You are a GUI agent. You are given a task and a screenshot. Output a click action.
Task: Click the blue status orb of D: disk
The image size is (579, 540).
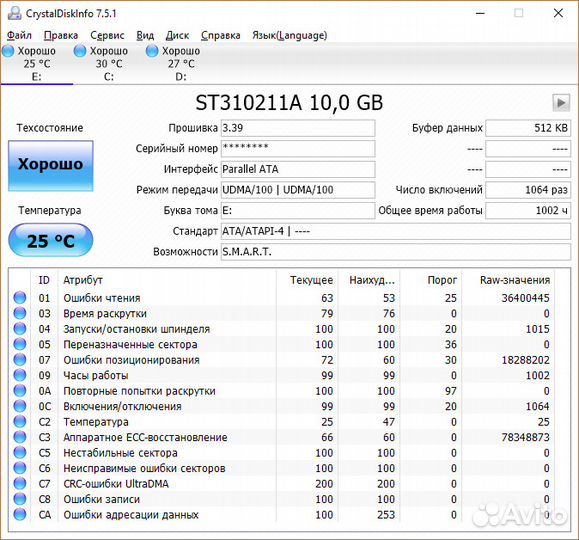click(152, 51)
